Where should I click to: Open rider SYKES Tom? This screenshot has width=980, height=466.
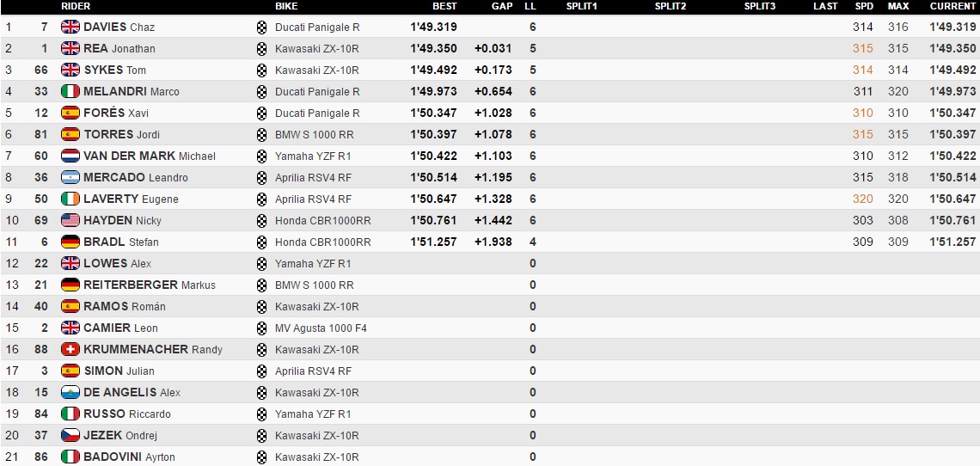click(114, 70)
